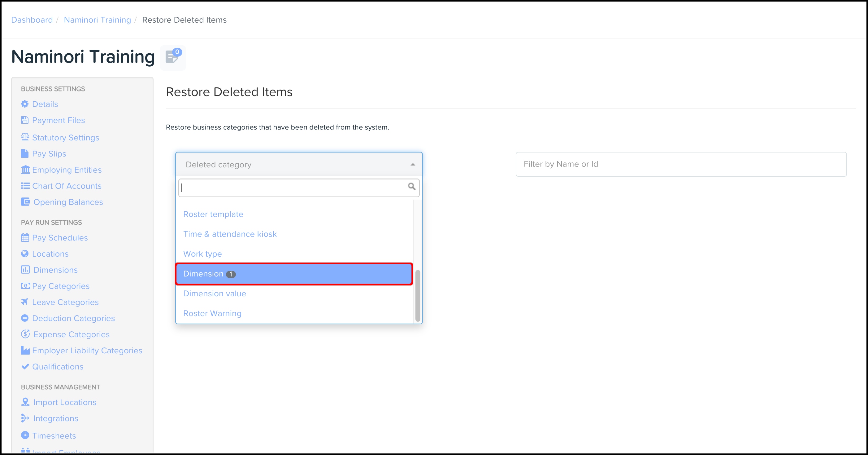Go to Chart Of Accounts settings
The height and width of the screenshot is (455, 868).
(66, 186)
